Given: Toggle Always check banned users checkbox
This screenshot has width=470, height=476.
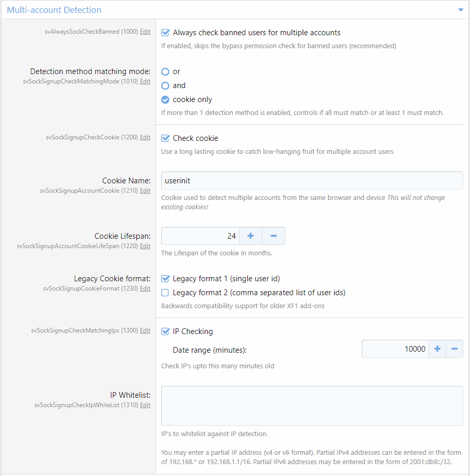Looking at the screenshot, I should tap(166, 33).
